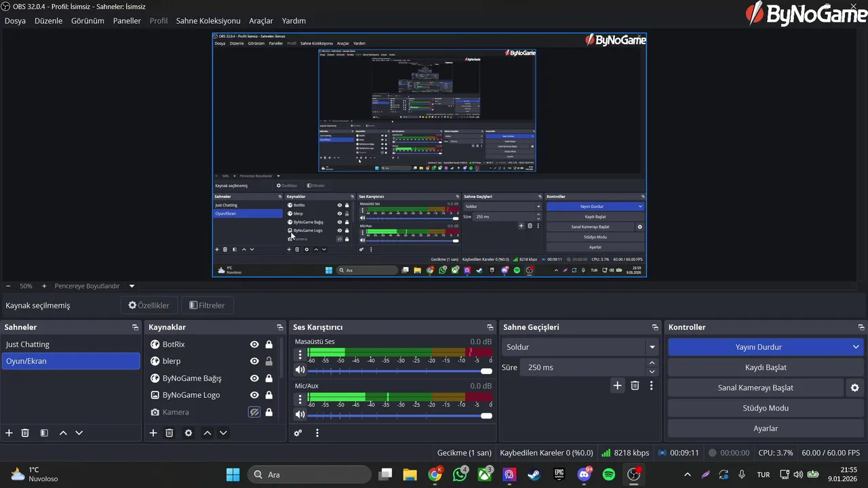
Task: Open the Yardım menu
Action: click(294, 21)
